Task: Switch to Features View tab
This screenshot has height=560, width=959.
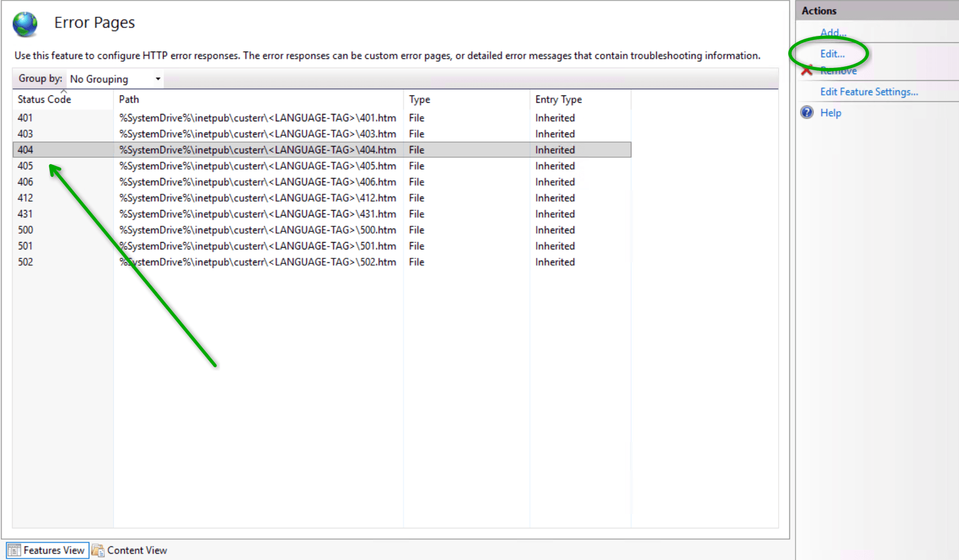Action: point(48,550)
